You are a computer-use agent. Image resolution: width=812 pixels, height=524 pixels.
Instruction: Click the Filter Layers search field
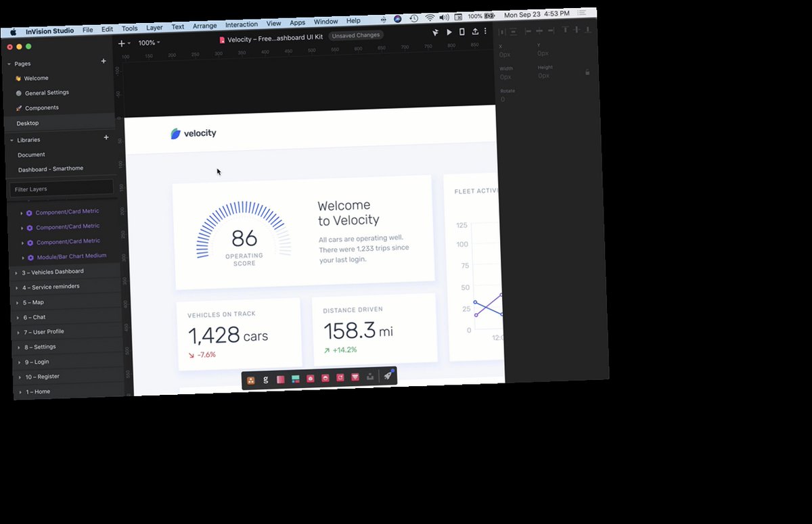click(61, 189)
